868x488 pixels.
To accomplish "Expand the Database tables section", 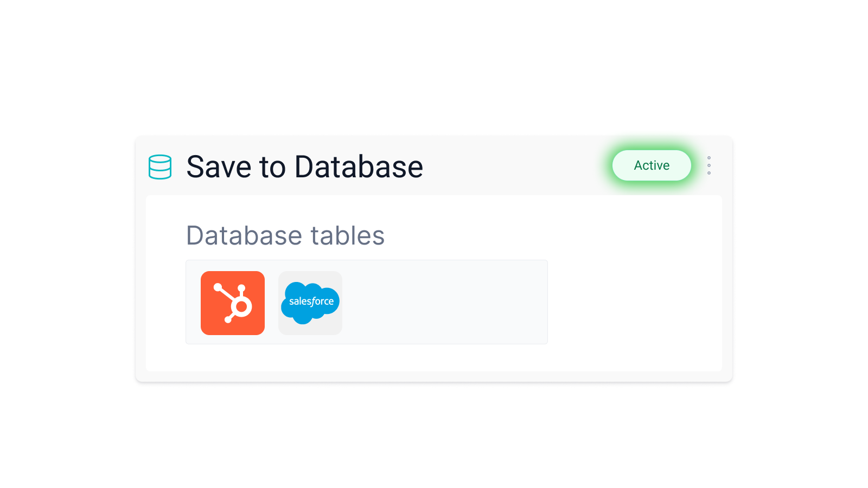I will coord(285,236).
